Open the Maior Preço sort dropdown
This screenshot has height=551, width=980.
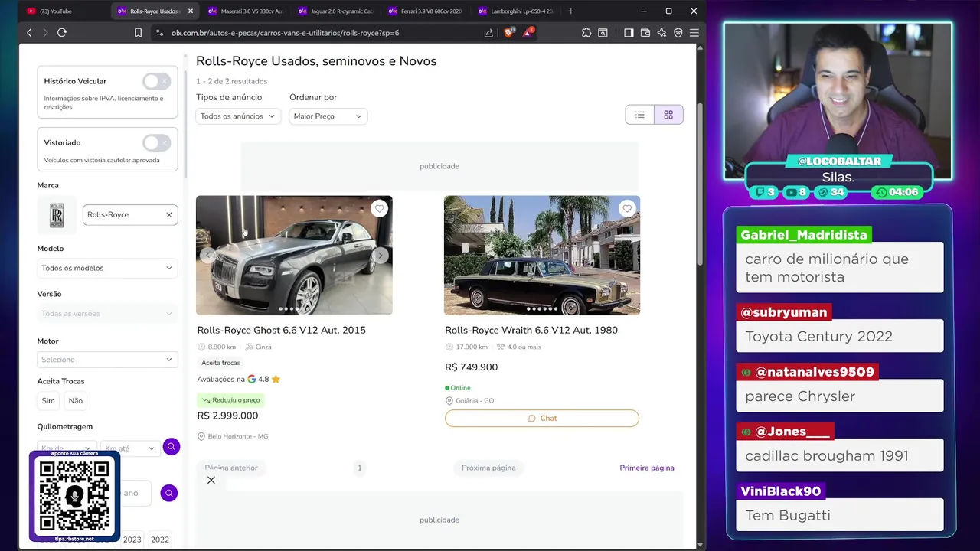[x=328, y=116]
